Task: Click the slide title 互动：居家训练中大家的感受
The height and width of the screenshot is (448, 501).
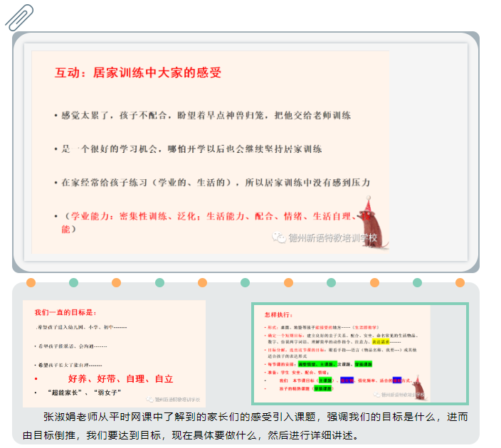Action: tap(138, 73)
